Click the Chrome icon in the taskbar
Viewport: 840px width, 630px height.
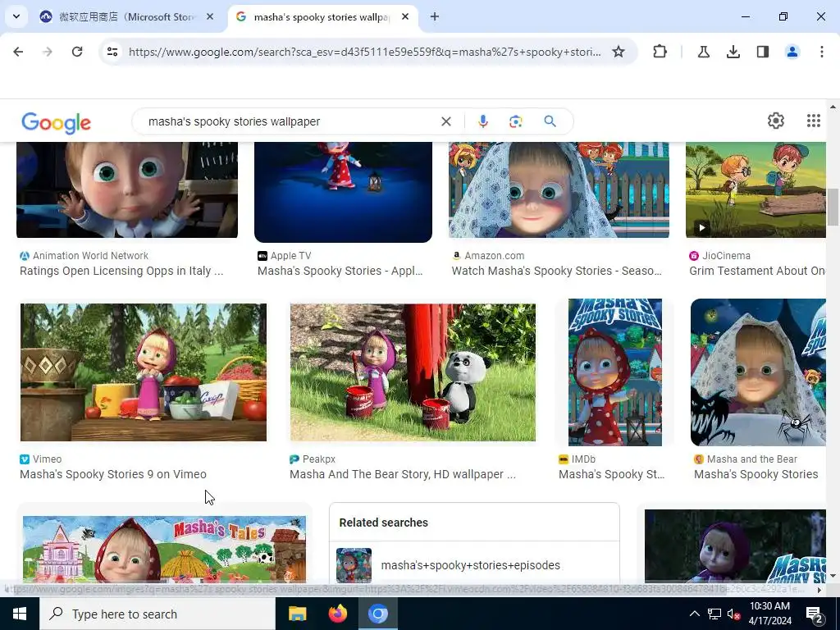pos(377,614)
